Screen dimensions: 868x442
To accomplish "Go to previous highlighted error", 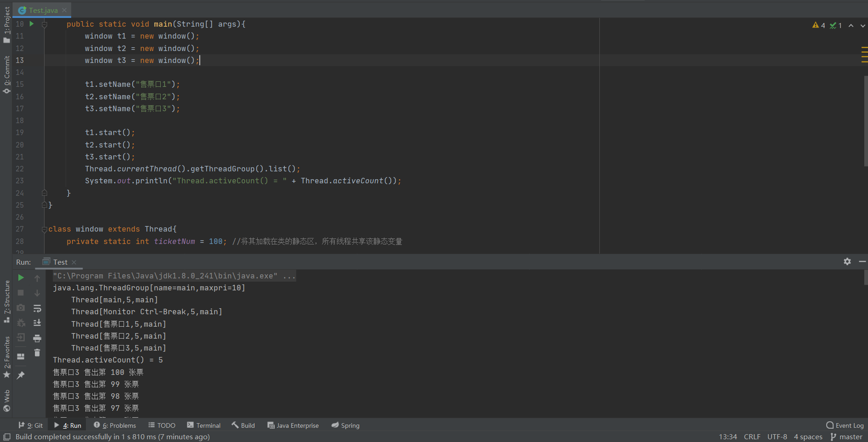I will [x=851, y=26].
